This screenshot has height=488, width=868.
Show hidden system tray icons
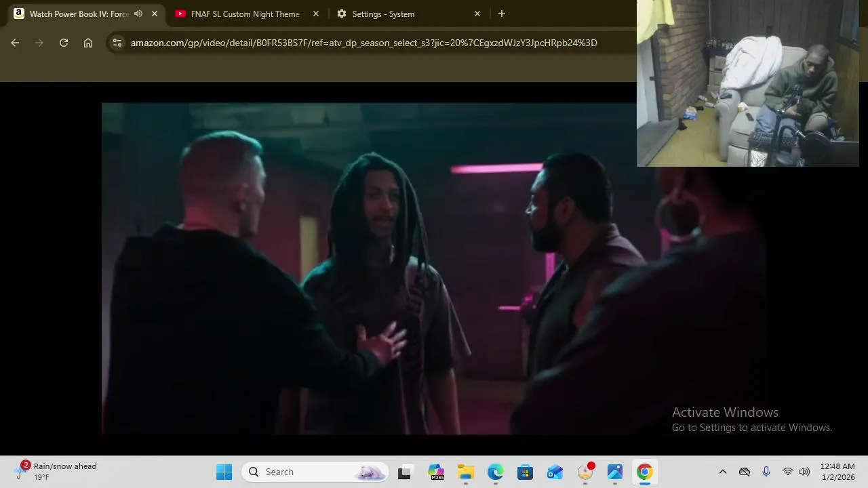(723, 472)
